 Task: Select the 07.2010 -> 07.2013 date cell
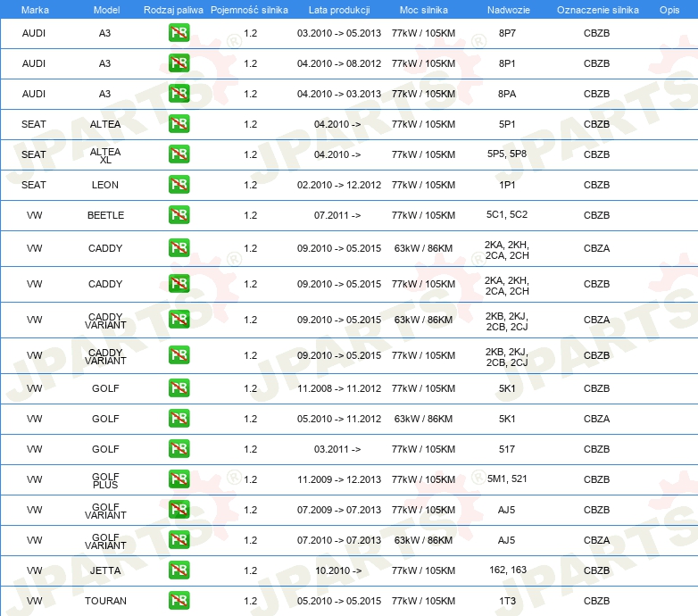(x=339, y=540)
